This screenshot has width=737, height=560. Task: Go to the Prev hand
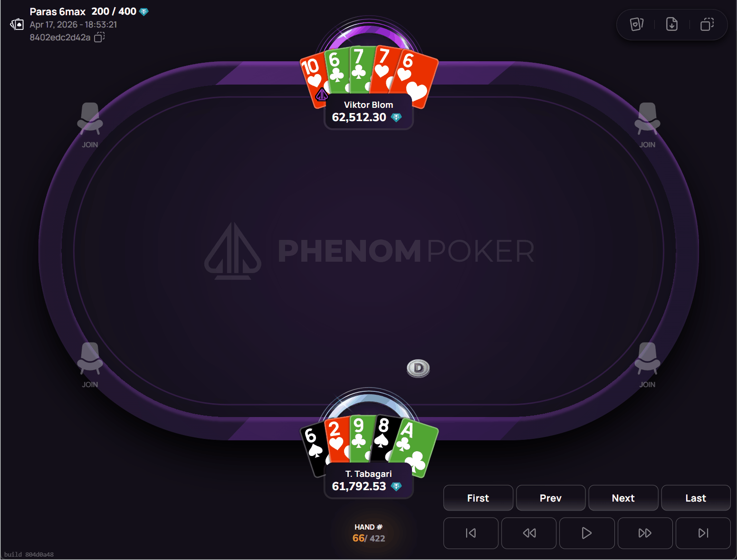pos(551,498)
